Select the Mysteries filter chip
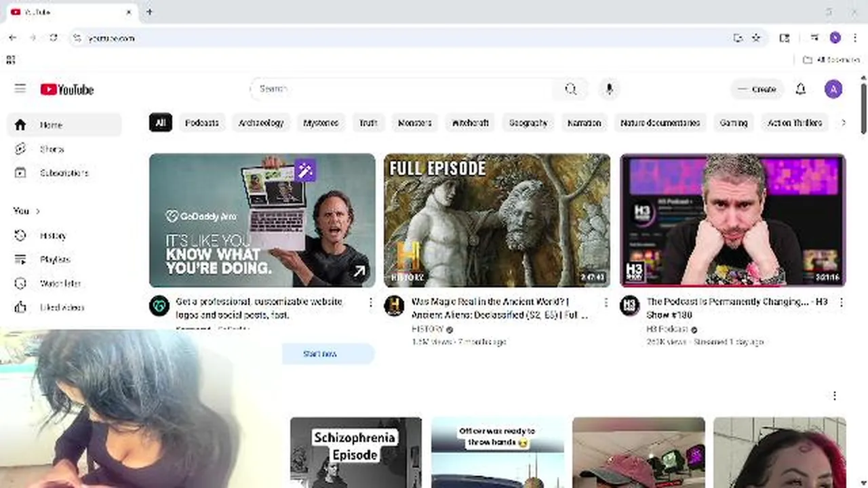Image resolution: width=868 pixels, height=488 pixels. tap(321, 123)
